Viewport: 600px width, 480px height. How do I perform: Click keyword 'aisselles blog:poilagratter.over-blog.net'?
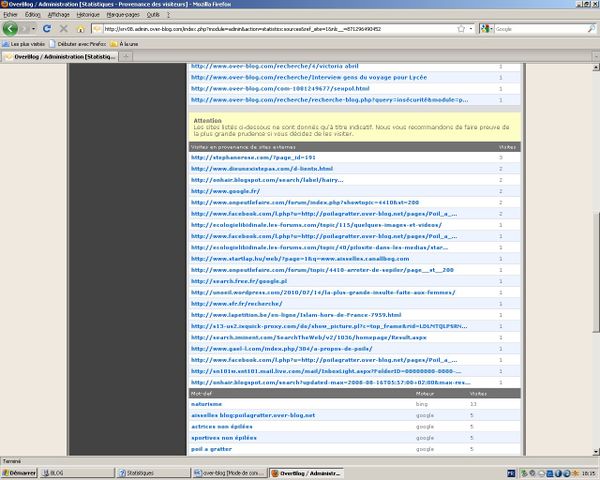coord(253,415)
